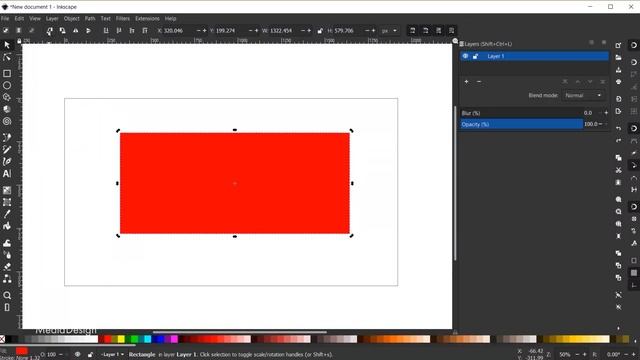Viewport: 640px width, 360px height.
Task: Select the Spray tool
Action: coord(7,255)
